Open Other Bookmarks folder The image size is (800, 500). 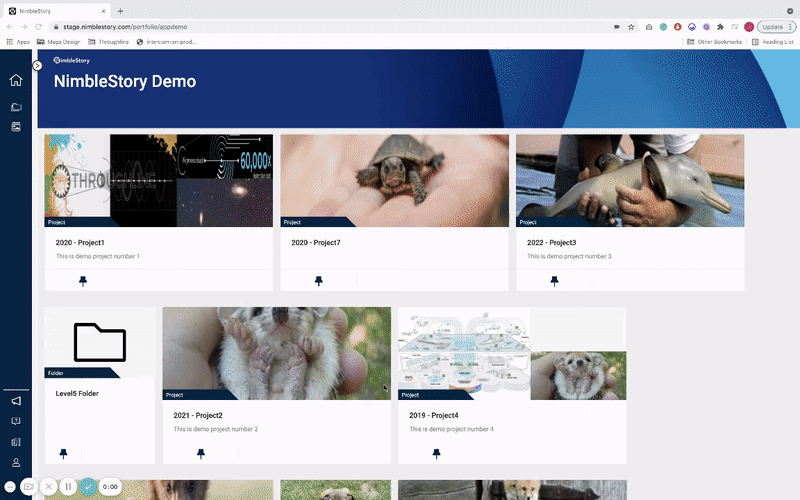coord(714,42)
